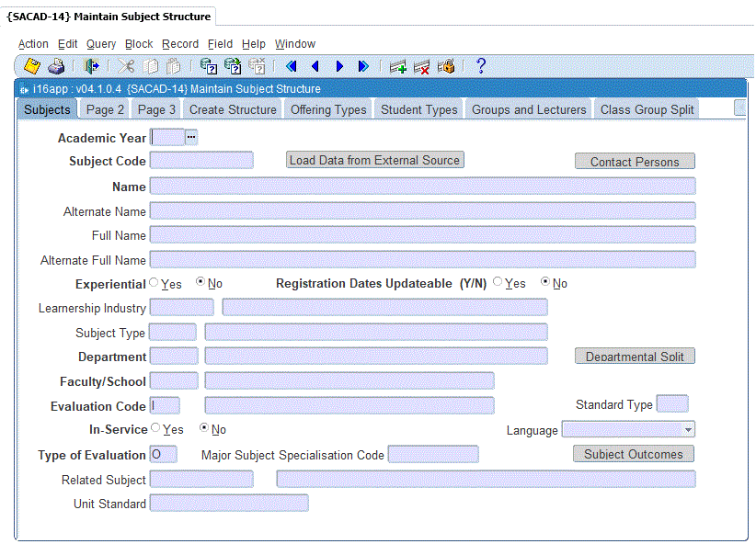756x544 pixels.
Task: Open the Edit menu
Action: point(67,44)
